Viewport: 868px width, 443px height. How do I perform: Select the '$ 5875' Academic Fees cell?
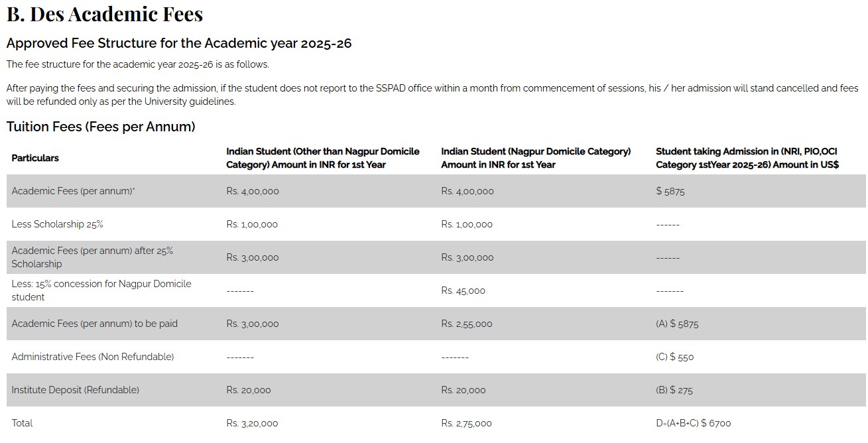point(670,191)
